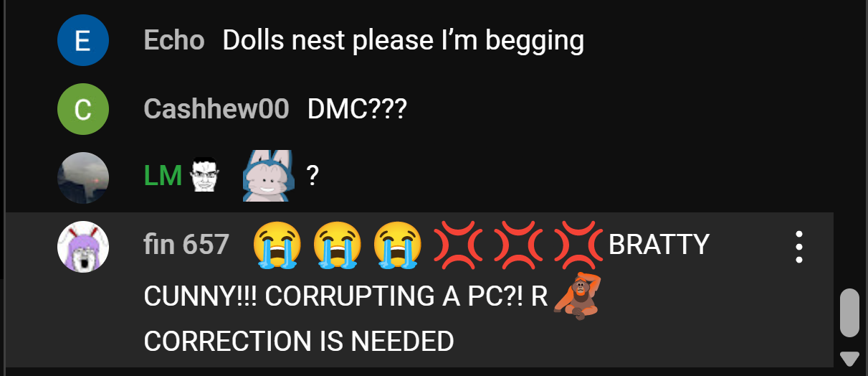
Task: Open the three-dot menu on fin 657's message
Action: click(799, 247)
